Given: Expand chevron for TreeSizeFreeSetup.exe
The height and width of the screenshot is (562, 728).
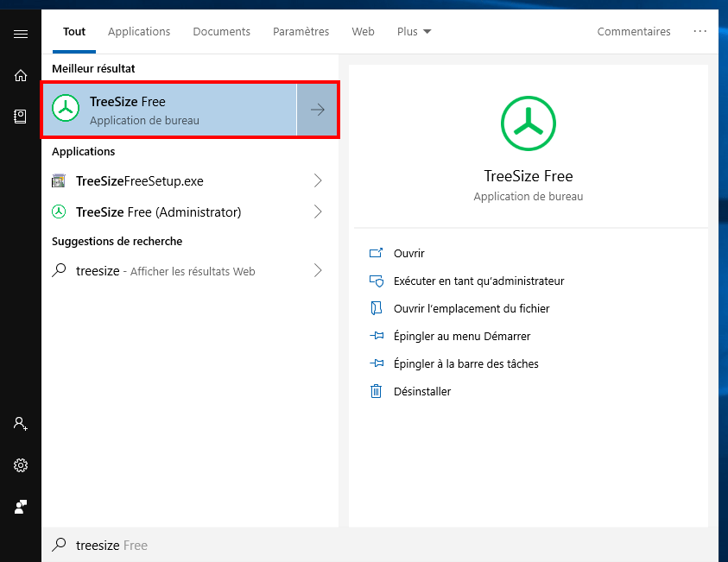Looking at the screenshot, I should (318, 180).
